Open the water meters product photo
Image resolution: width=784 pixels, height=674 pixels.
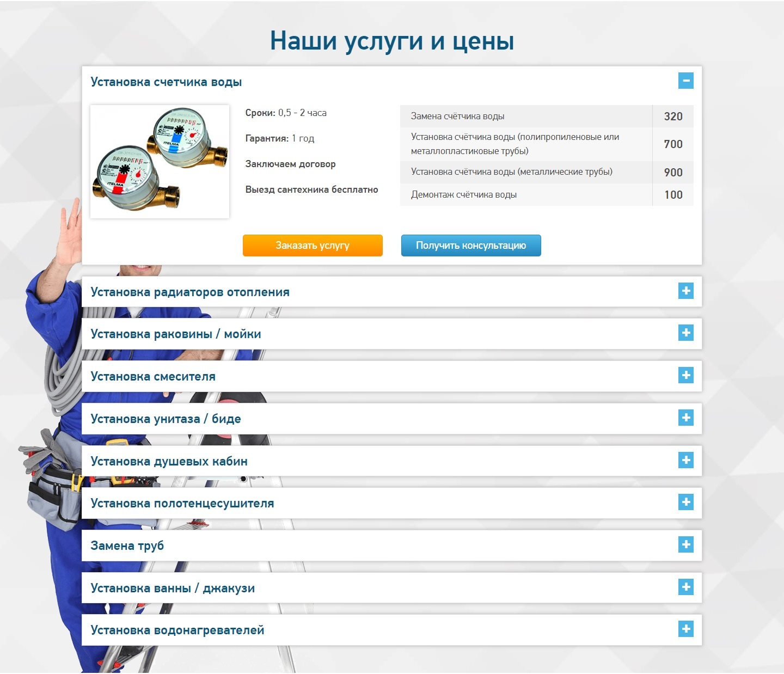(160, 162)
